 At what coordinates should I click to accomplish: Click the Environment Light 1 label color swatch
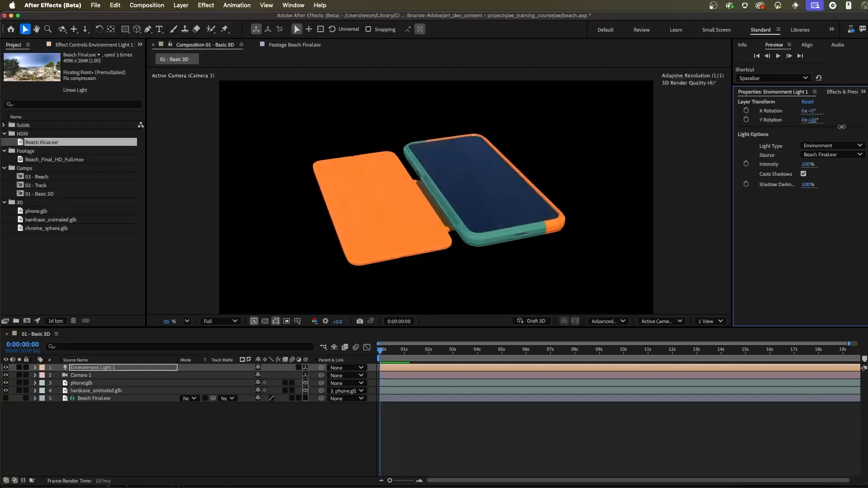pyautogui.click(x=42, y=367)
